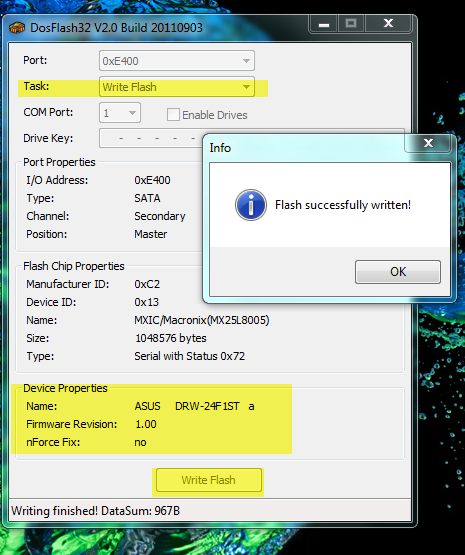This screenshot has height=555, width=465.
Task: Close the Info dialog with its X button
Action: (x=428, y=143)
